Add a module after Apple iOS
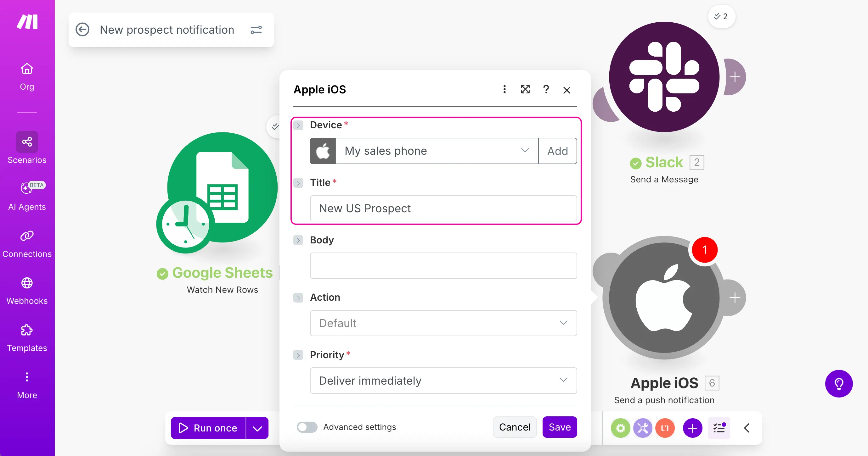 click(735, 298)
